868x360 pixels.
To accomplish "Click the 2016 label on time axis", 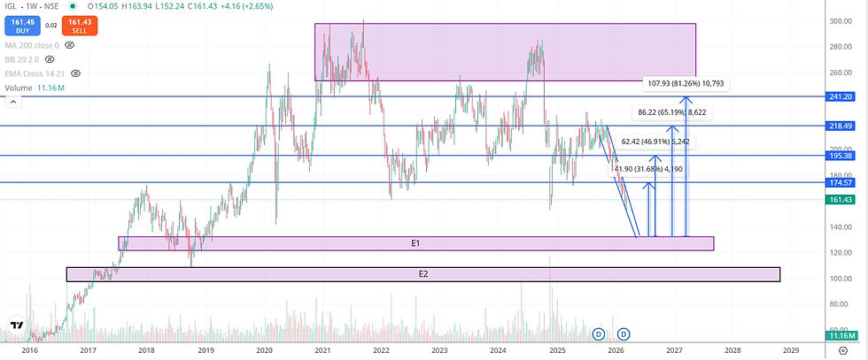I will [x=29, y=350].
